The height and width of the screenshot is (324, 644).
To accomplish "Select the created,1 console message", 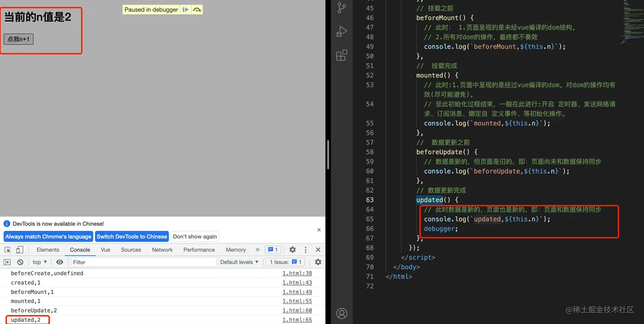I will click(x=26, y=283).
